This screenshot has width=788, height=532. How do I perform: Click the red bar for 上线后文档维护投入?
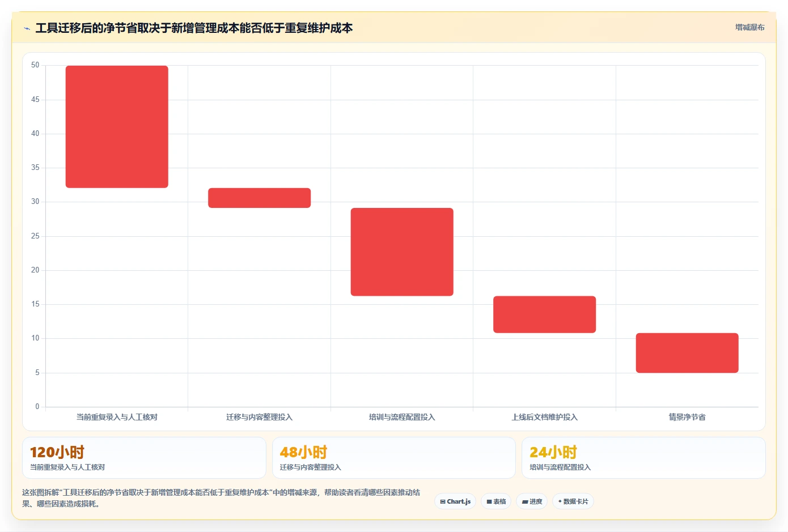click(x=545, y=314)
